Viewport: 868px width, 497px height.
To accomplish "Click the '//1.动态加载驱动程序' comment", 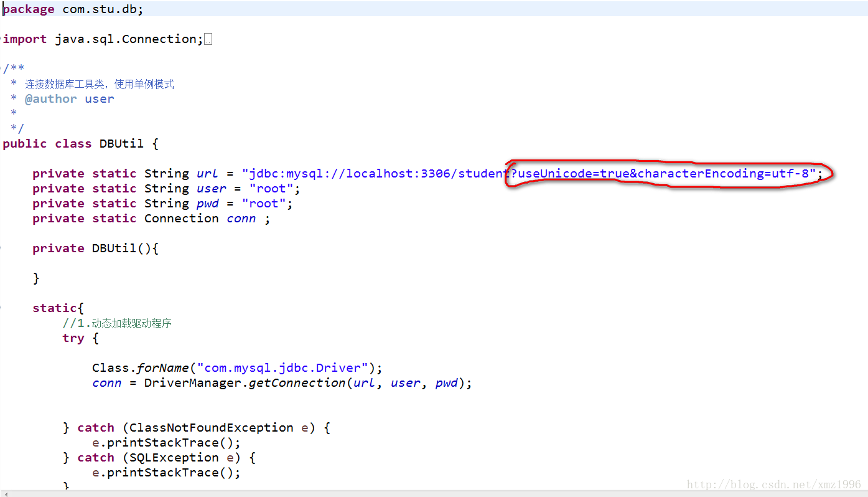I will click(x=117, y=323).
